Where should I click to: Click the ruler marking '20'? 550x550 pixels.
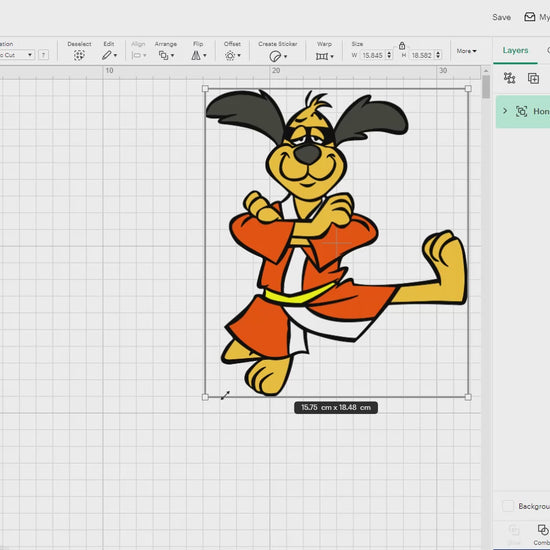[x=276, y=71]
